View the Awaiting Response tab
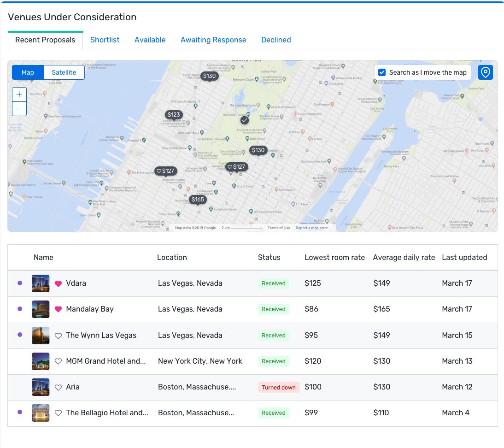Screen dimensions: 504x448 (213, 40)
